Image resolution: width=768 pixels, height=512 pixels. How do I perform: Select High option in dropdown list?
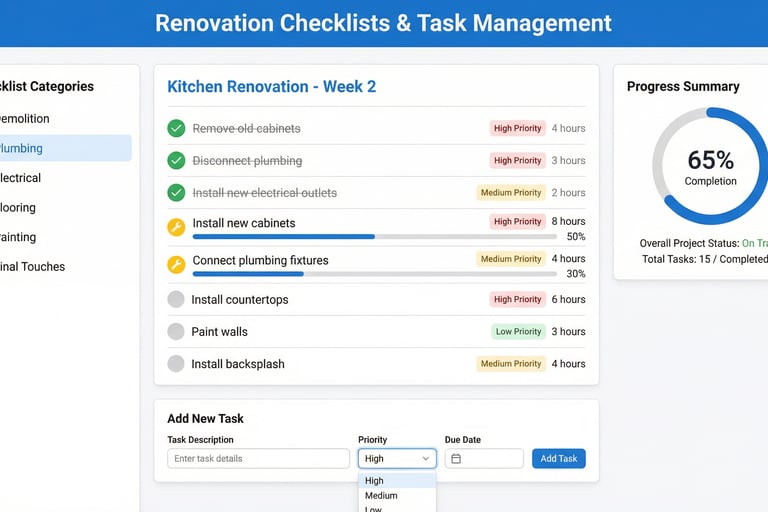pyautogui.click(x=374, y=481)
